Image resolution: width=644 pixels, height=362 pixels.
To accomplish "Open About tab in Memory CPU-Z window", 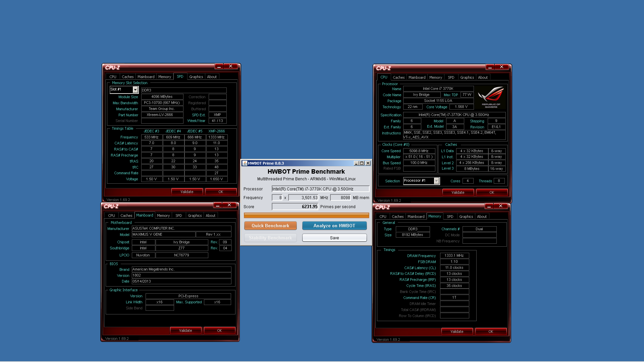I will point(482,217).
